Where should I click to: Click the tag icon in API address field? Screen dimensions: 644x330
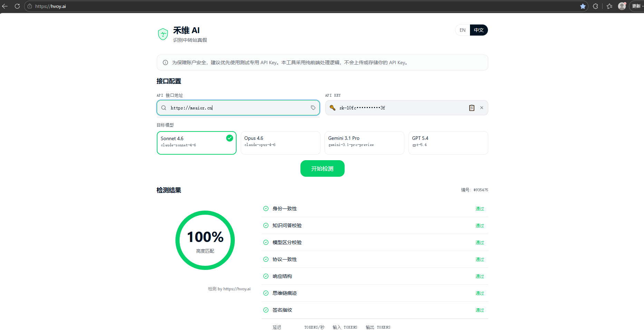tap(313, 108)
